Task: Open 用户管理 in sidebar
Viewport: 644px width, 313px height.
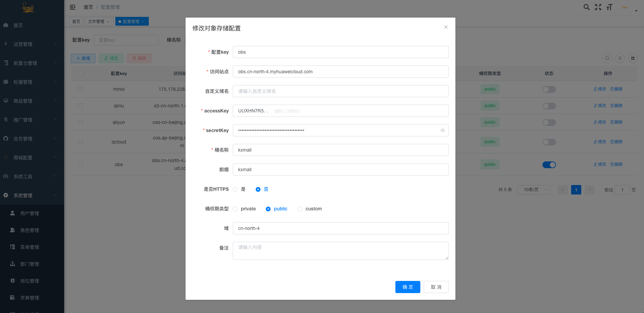Action: click(x=30, y=213)
